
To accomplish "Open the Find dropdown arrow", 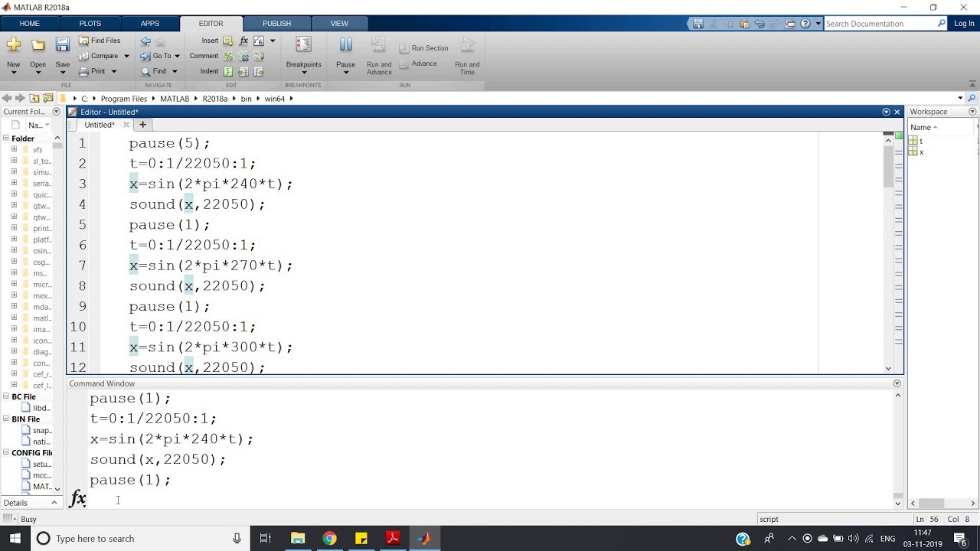I will tap(174, 71).
